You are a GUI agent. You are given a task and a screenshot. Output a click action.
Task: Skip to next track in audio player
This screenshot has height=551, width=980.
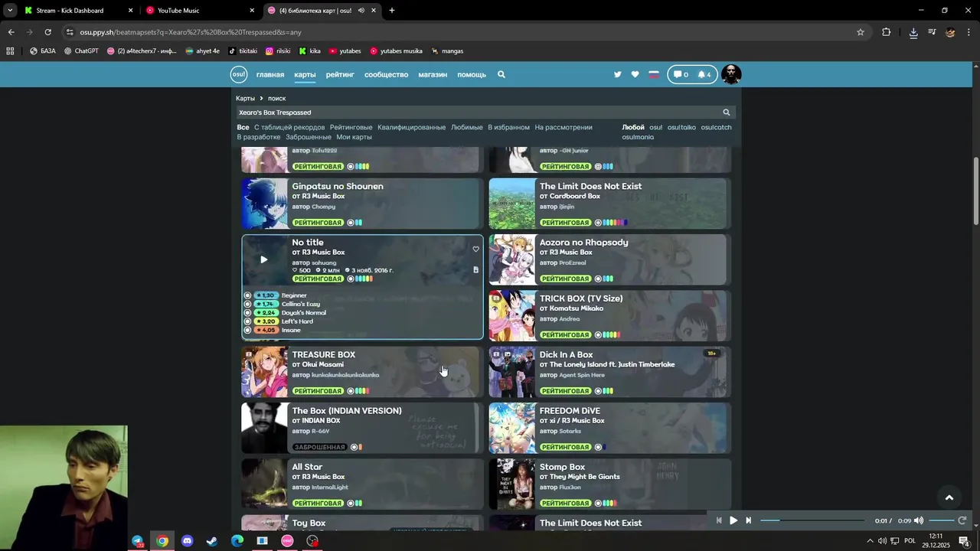point(748,520)
